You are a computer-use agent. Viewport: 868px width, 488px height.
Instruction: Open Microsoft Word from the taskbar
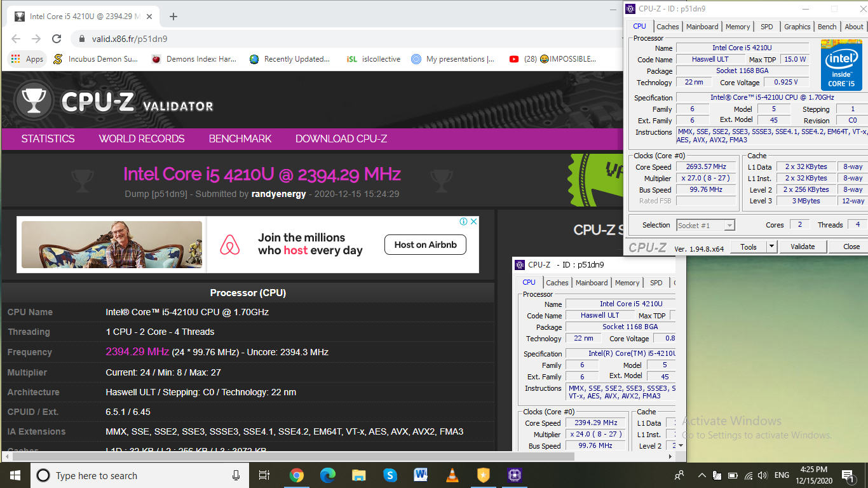pos(421,475)
